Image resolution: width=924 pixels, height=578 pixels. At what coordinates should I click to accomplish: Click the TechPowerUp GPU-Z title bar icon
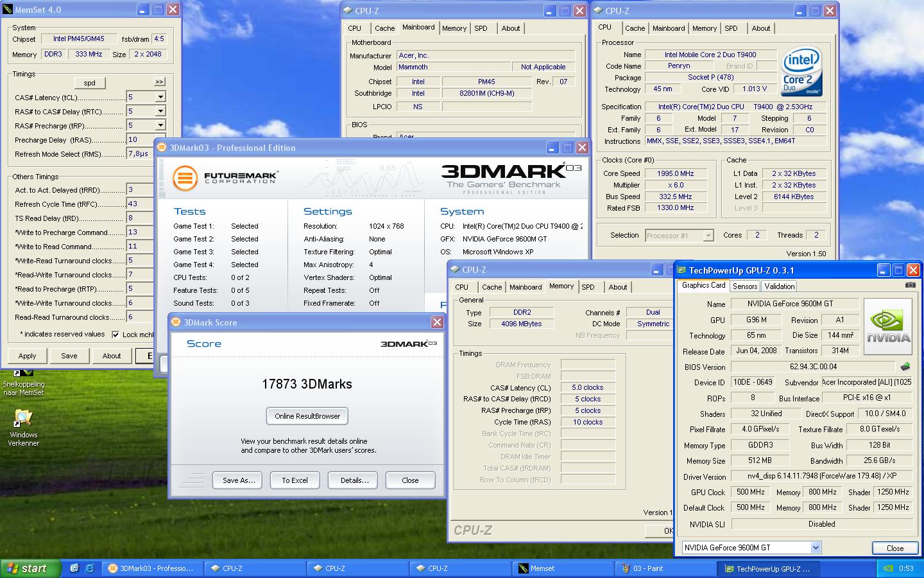coord(681,270)
